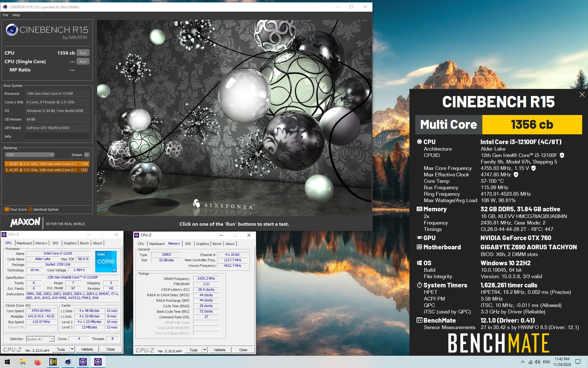The image size is (588, 368).
Task: Select the 1322 ranking entry
Action: [x=47, y=170]
